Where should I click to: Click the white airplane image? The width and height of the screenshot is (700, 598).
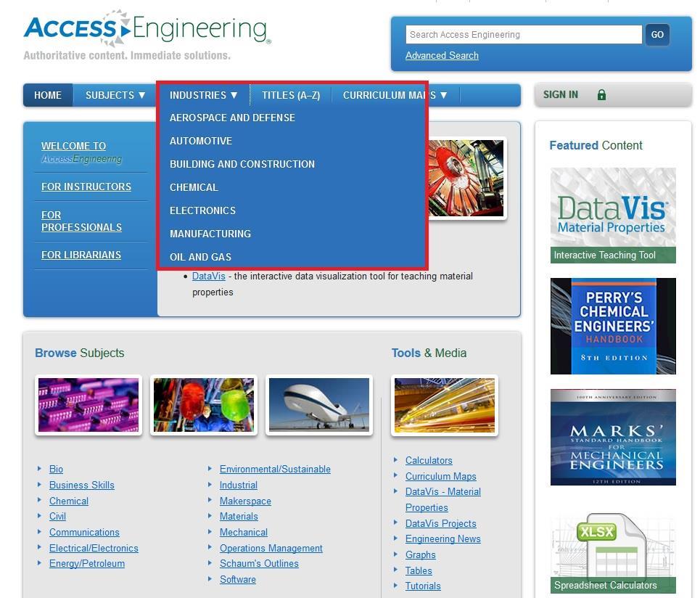point(318,405)
